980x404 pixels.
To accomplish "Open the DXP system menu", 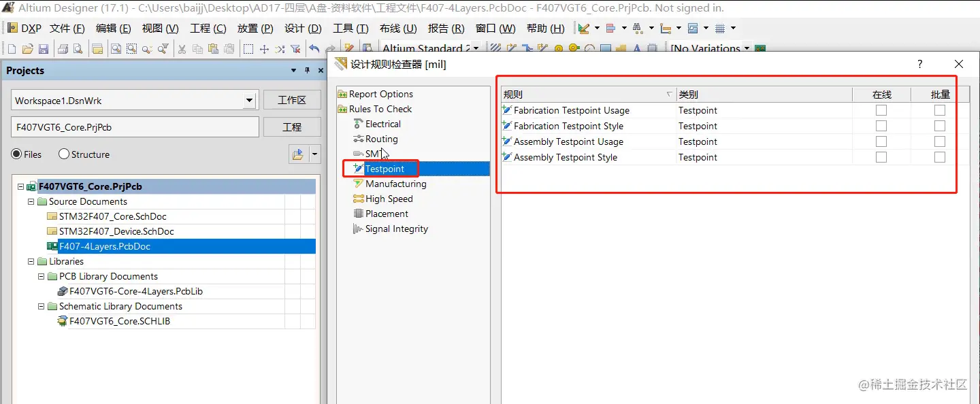I will 24,29.
